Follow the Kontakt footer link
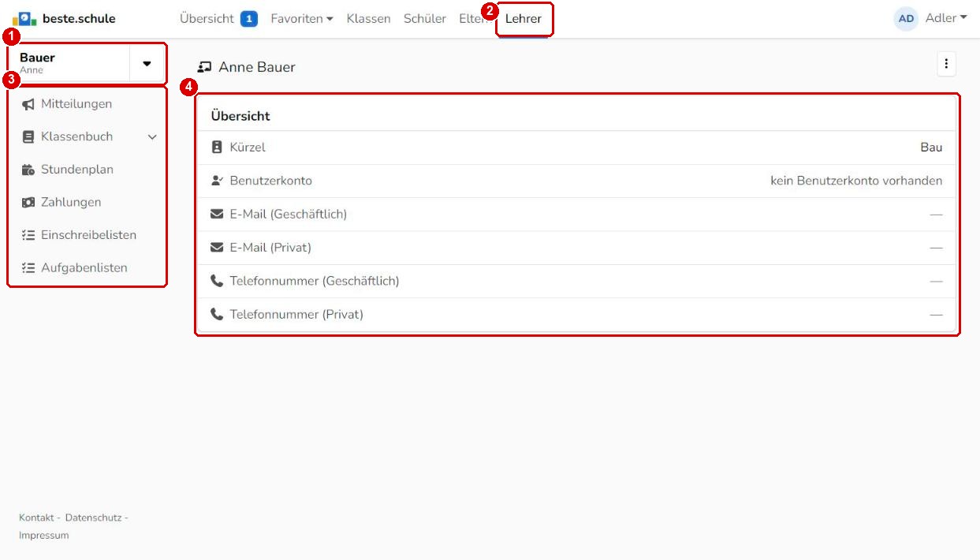 click(x=36, y=517)
